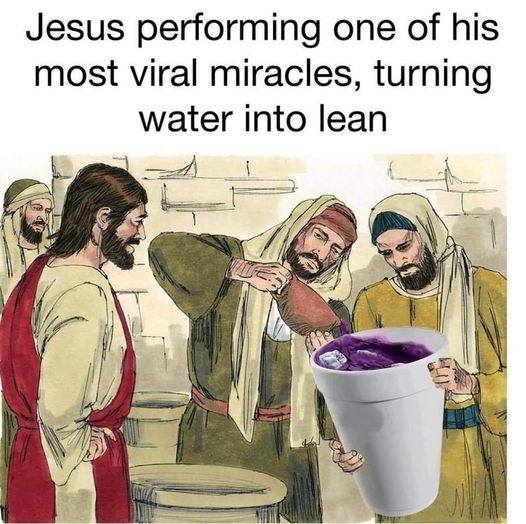Click the word "water" in the caption
This screenshot has width=526, height=524.
185,118
